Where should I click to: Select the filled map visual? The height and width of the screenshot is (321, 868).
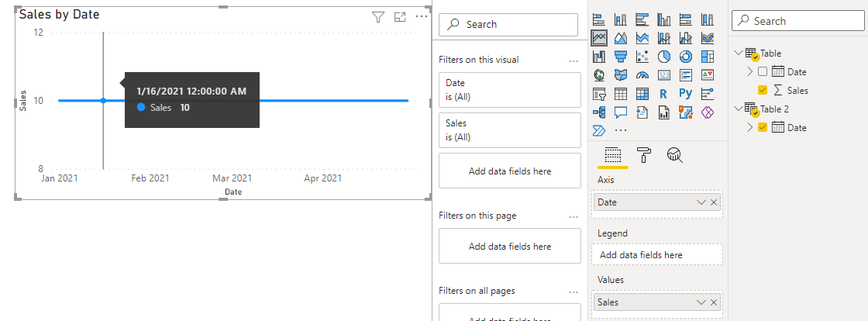tap(621, 74)
